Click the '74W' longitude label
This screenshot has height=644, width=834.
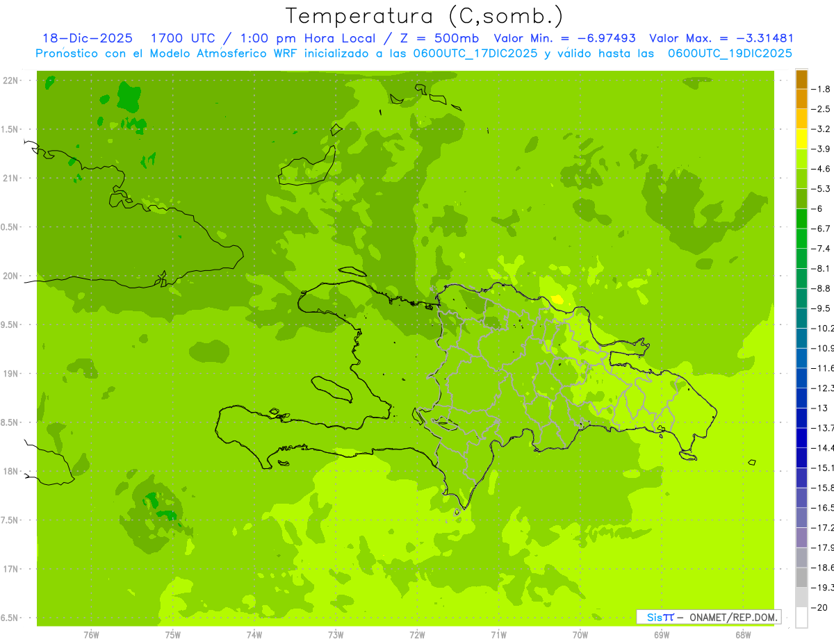pyautogui.click(x=254, y=635)
